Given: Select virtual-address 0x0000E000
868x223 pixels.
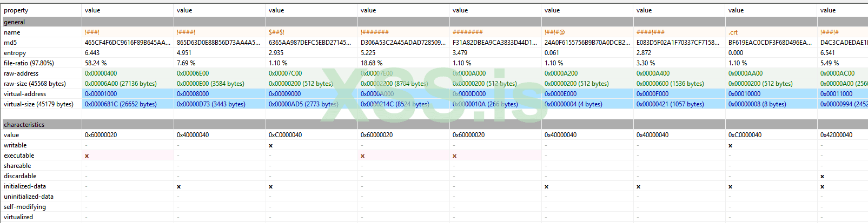Looking at the screenshot, I should pos(560,94).
